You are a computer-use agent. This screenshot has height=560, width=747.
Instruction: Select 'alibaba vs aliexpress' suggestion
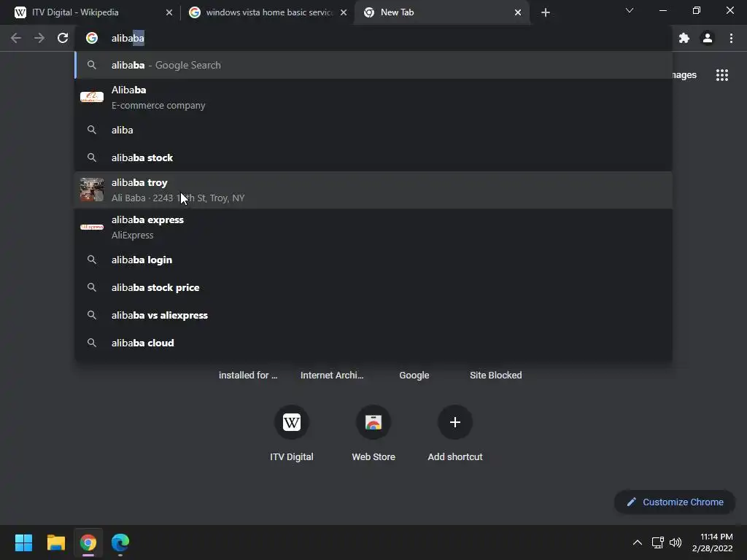click(x=373, y=315)
